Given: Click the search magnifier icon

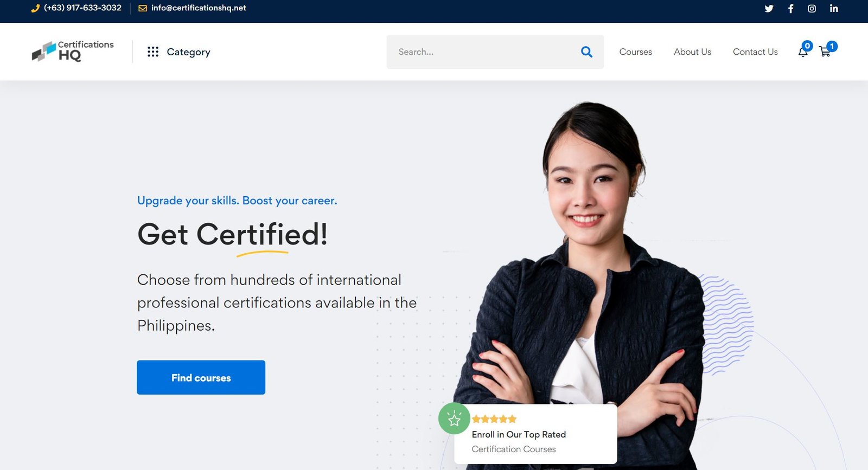Looking at the screenshot, I should click(x=586, y=52).
